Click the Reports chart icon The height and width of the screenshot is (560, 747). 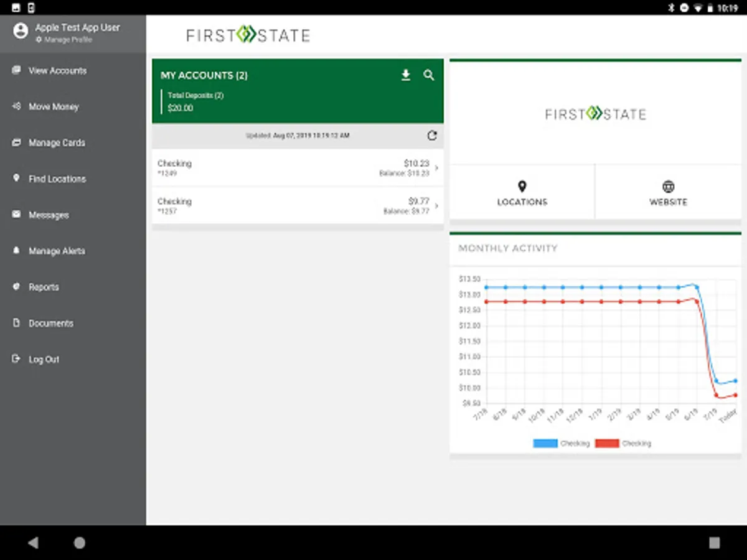(x=16, y=287)
